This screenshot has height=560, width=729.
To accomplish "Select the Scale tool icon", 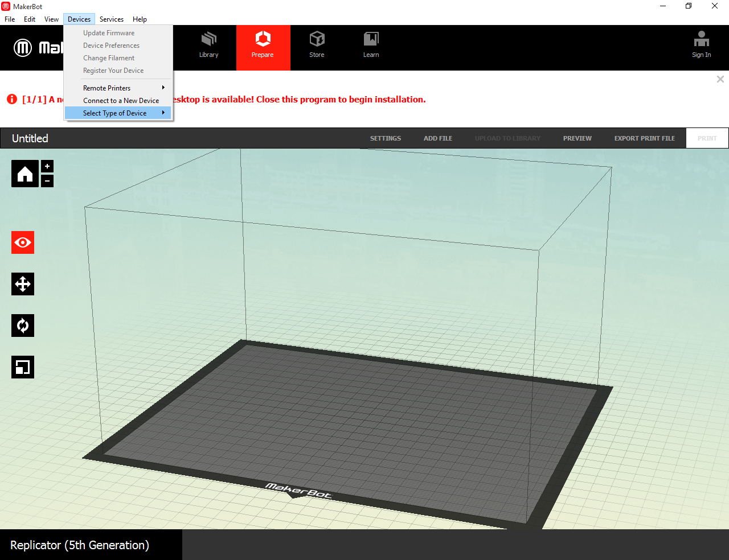I will 23,367.
